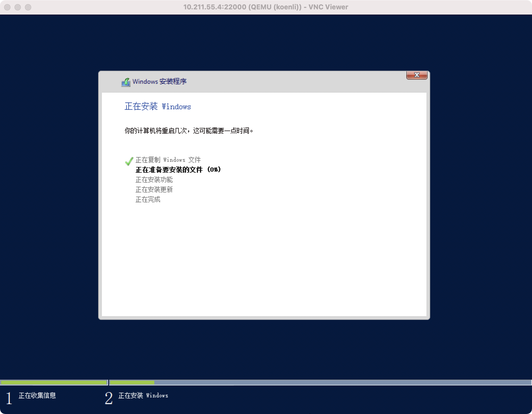The width and height of the screenshot is (532, 414).
Task: Click the restart notice text in the dialog
Action: pyautogui.click(x=189, y=131)
